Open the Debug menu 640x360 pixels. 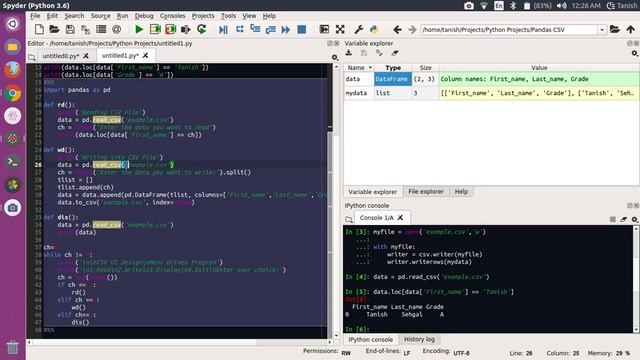click(x=144, y=16)
